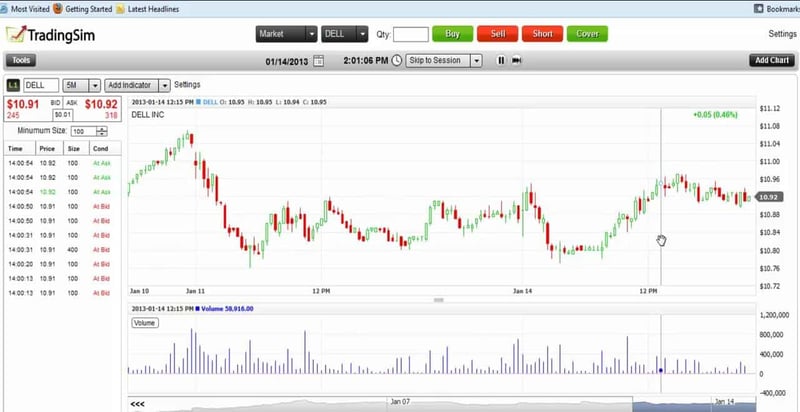Expand the Skip to Session dropdown
Screen dimensions: 800x412
point(476,61)
